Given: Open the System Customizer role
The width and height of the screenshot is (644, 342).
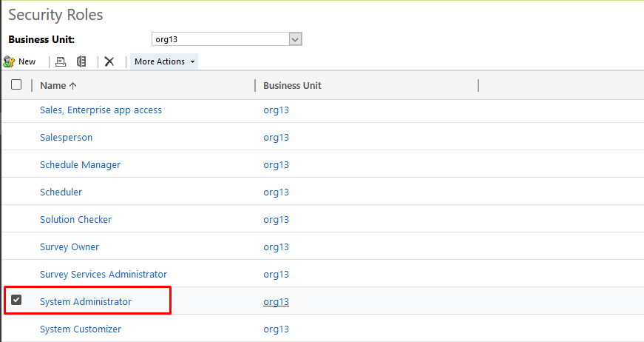Looking at the screenshot, I should (81, 329).
